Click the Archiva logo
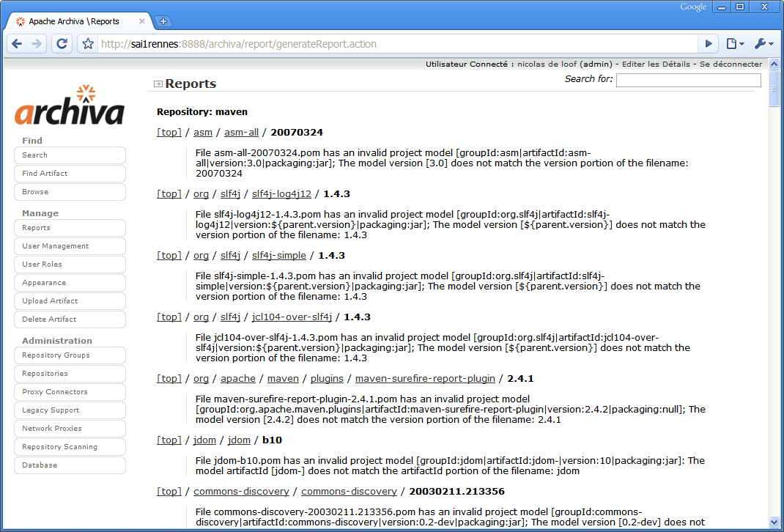 [70, 106]
